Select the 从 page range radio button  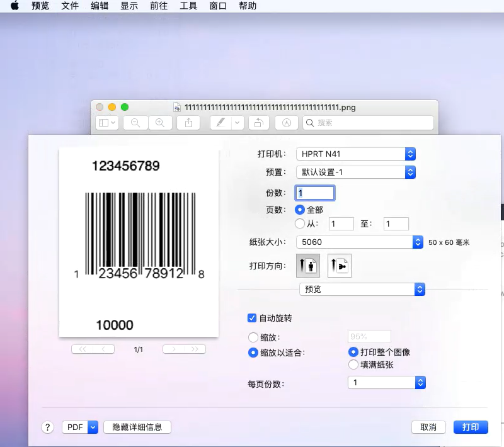click(x=300, y=224)
